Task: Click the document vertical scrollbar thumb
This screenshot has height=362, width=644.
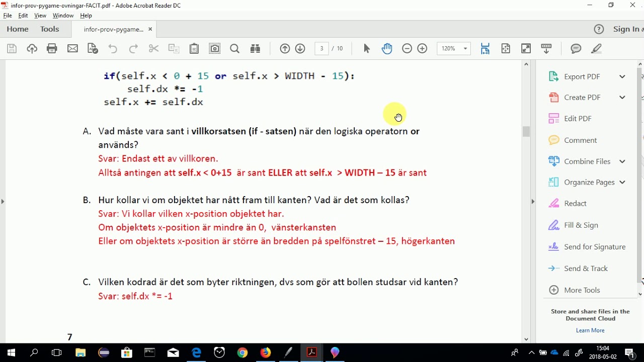Action: [526, 132]
